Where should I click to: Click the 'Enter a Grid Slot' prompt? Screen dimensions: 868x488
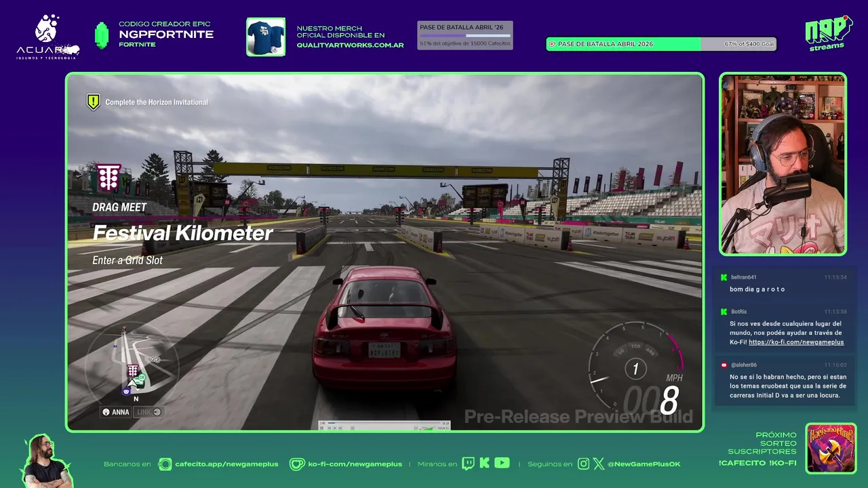[x=127, y=260]
